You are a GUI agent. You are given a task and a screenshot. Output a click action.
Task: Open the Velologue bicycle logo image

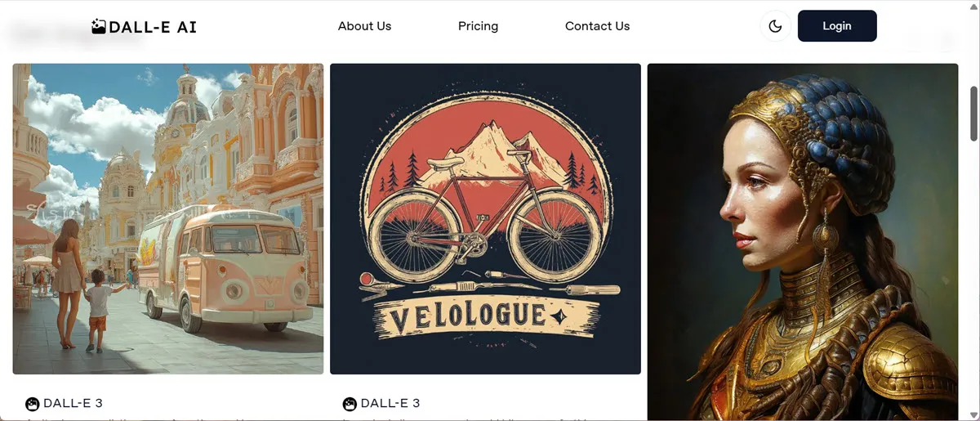pos(485,218)
